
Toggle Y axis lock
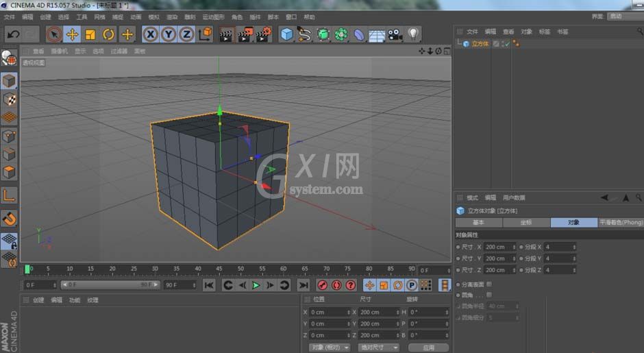pos(169,34)
